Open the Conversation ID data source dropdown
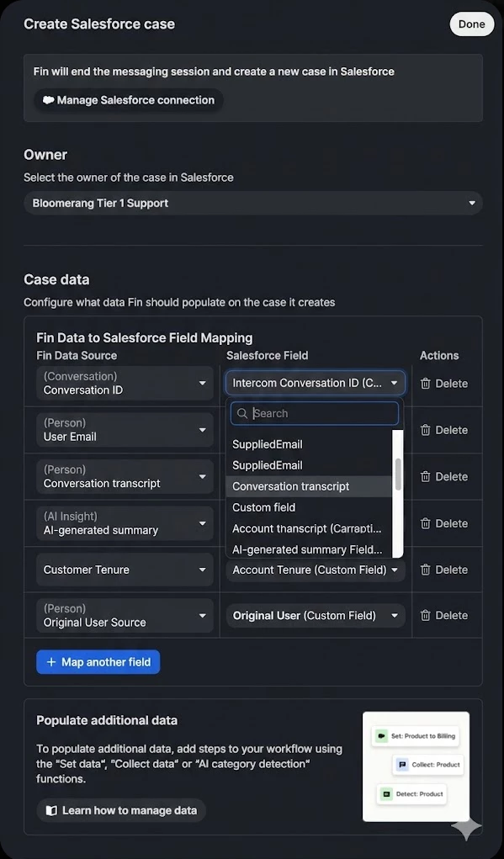The height and width of the screenshot is (859, 504). pyautogui.click(x=125, y=383)
